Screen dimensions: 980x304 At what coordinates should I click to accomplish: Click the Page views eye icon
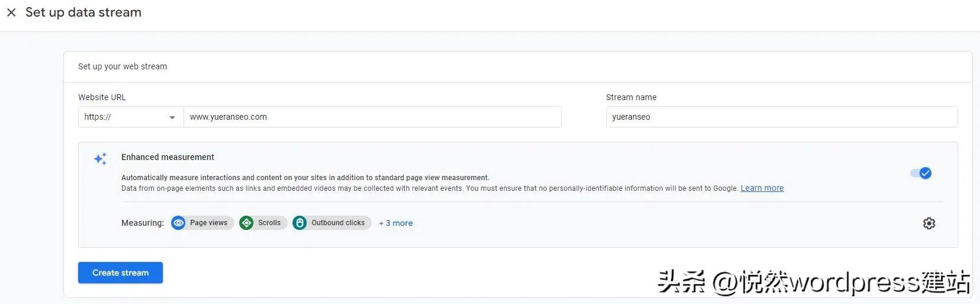tap(178, 223)
